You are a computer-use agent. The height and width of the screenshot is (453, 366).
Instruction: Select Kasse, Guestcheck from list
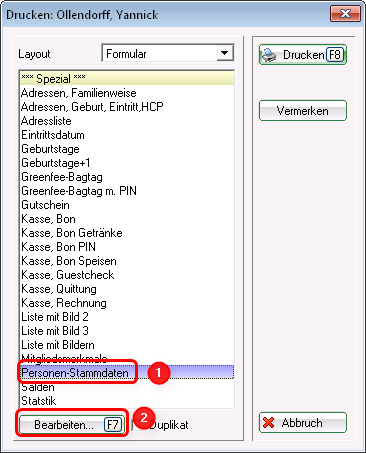(x=127, y=275)
